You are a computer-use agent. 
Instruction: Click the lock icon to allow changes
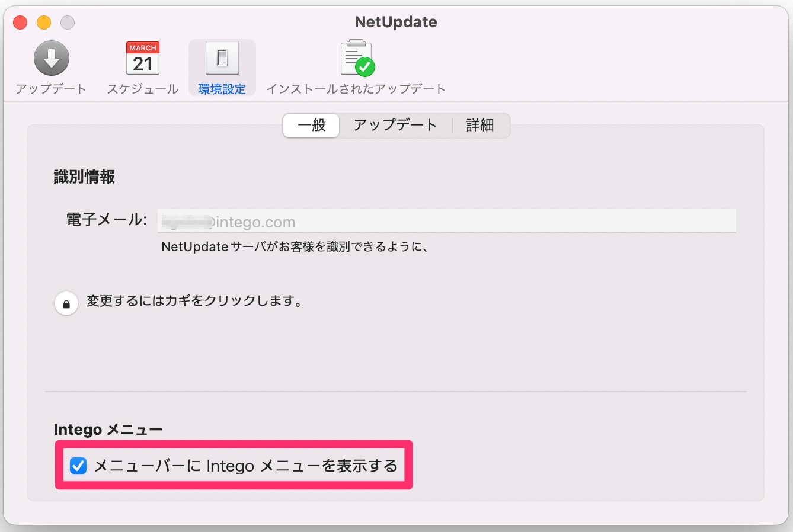point(66,304)
